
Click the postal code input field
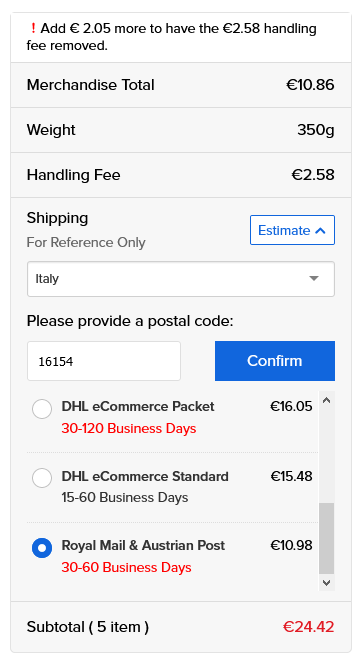[104, 361]
